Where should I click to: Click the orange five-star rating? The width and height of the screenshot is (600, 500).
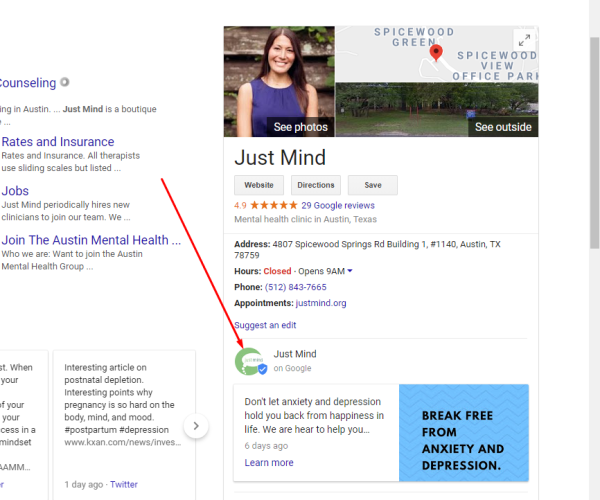point(274,205)
